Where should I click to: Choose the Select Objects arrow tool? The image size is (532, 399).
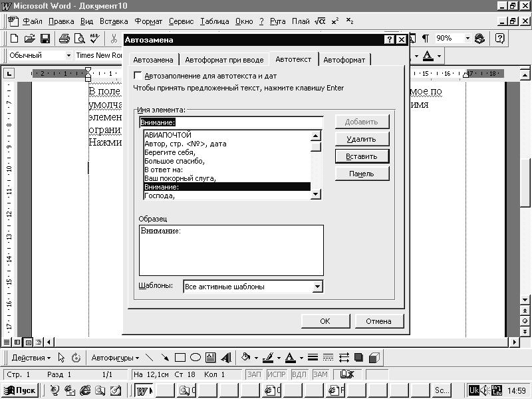(61, 358)
